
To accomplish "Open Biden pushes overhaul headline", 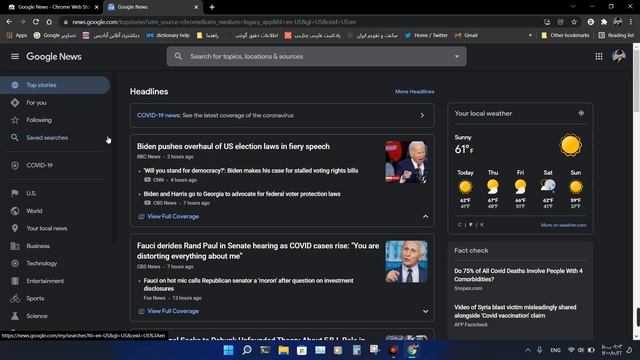I will (x=233, y=146).
